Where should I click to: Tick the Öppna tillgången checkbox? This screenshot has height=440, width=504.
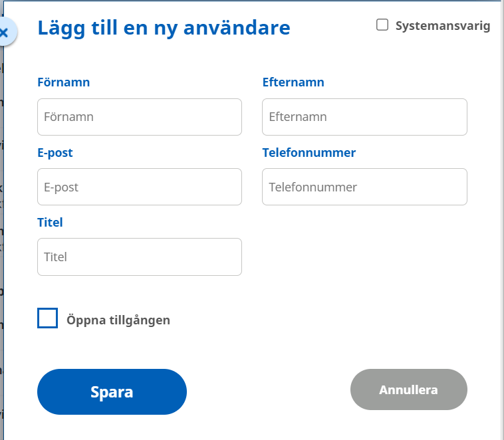pyautogui.click(x=48, y=318)
